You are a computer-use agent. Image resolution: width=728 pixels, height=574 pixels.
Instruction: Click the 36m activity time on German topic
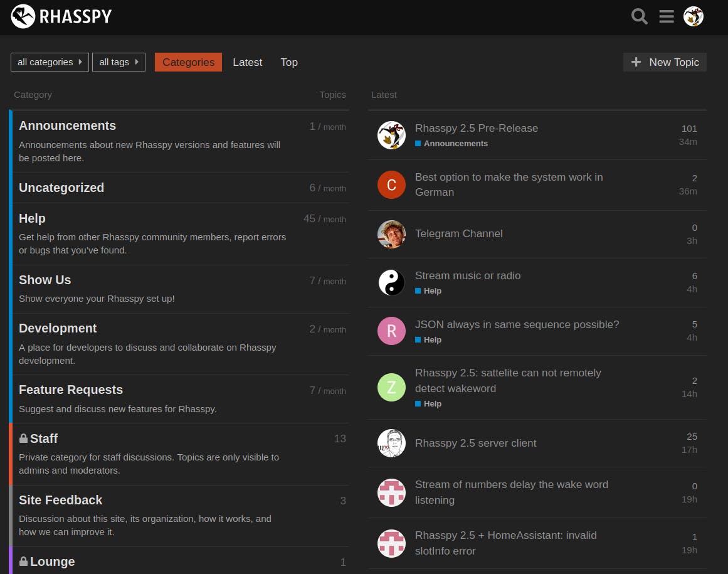[688, 191]
